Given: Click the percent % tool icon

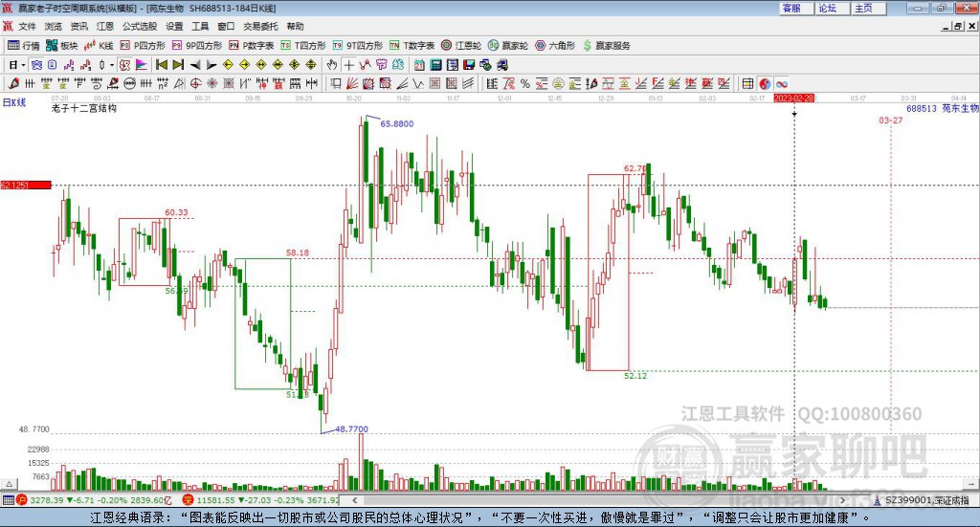Looking at the screenshot, I should 525,83.
